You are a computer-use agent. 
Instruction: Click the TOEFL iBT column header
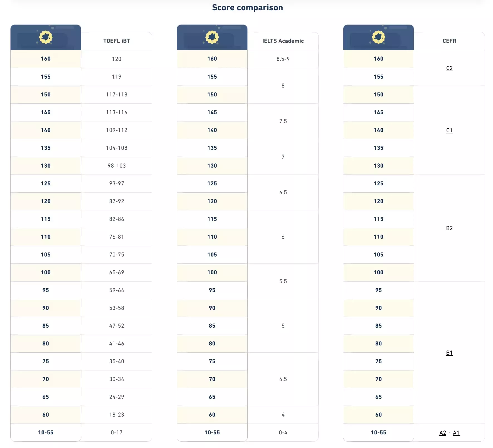point(117,41)
